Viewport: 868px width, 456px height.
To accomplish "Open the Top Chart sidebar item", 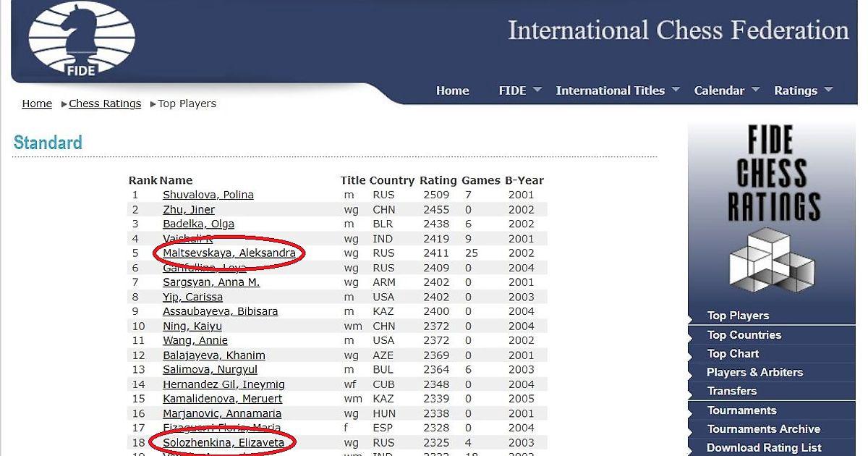I will (x=733, y=354).
